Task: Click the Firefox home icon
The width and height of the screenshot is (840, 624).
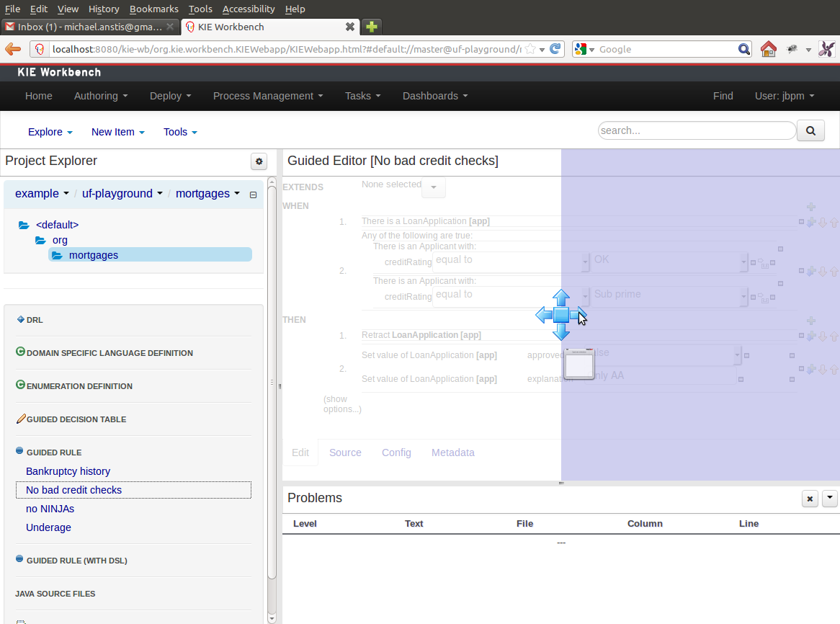Action: click(769, 49)
